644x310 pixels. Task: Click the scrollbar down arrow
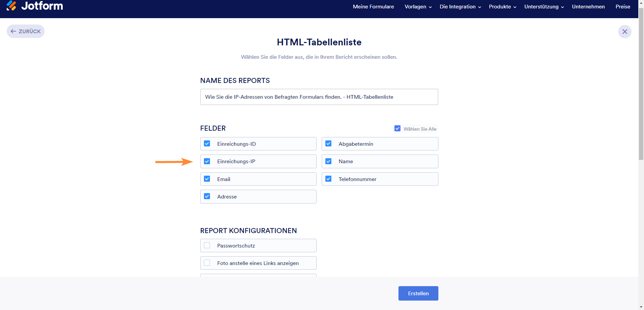point(641,307)
